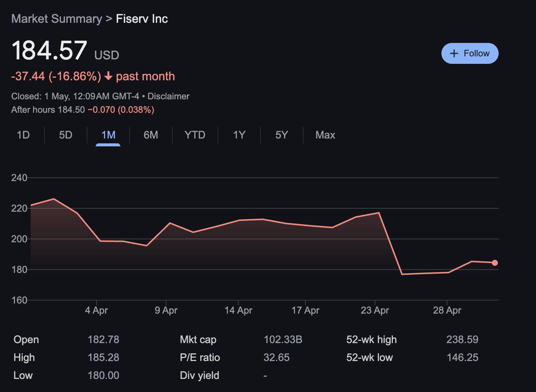Open the Market Summary breadcrumb link
This screenshot has width=536, height=392.
(x=56, y=19)
